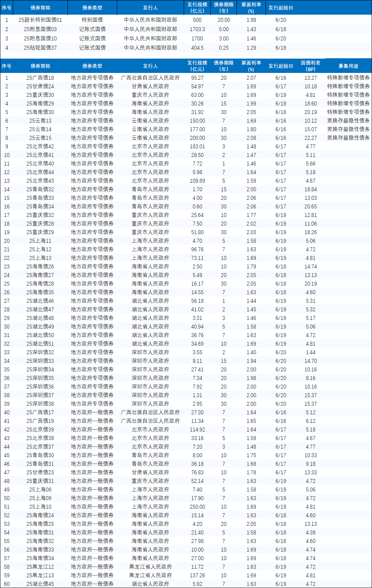Select issue size 177.00
Image resolution: width=372 pixels, height=588 pixels.
point(197,129)
